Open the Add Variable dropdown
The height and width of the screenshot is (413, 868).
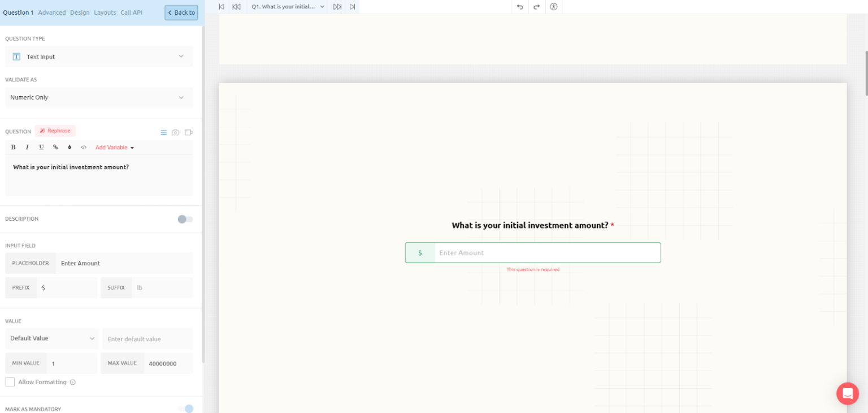coord(114,148)
